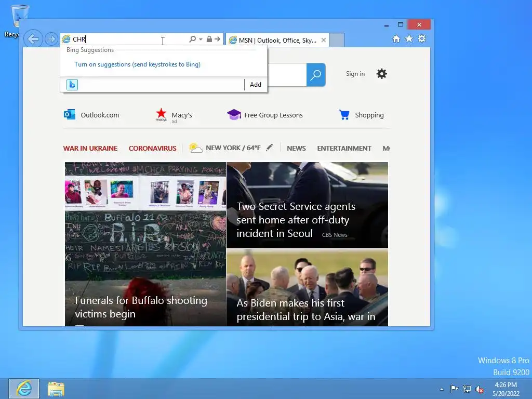Viewport: 532px width, 399px height.
Task: Open the Shopping cart link
Action: pos(362,115)
